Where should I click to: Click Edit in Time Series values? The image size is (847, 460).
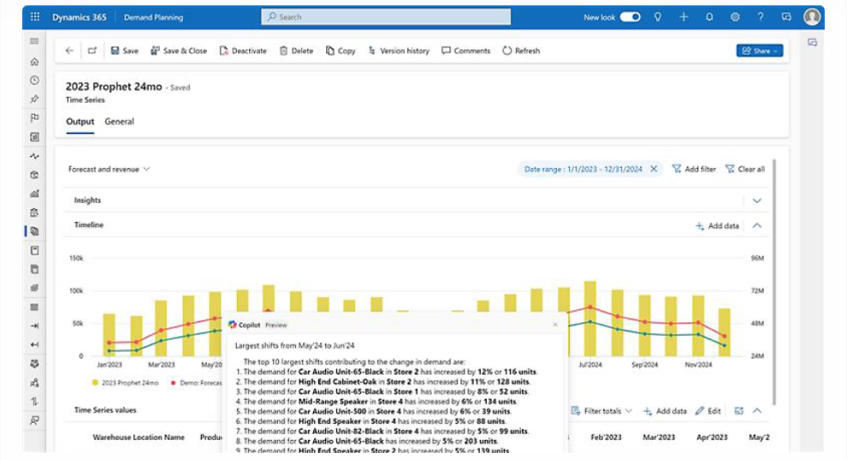pyautogui.click(x=708, y=411)
